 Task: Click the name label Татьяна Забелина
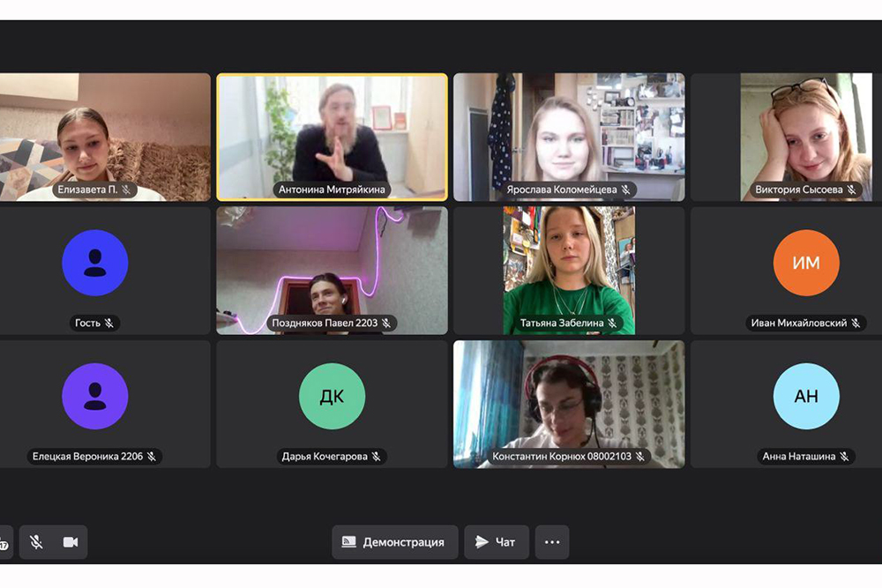pyautogui.click(x=561, y=323)
